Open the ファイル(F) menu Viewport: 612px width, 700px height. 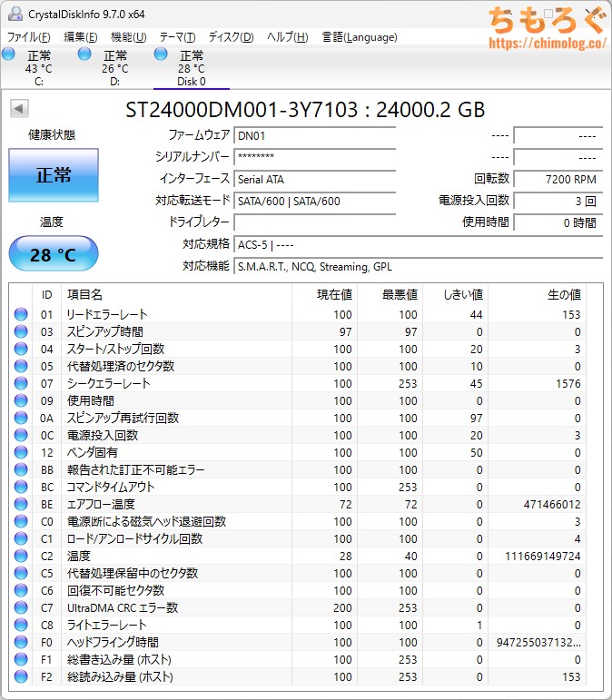[28, 37]
